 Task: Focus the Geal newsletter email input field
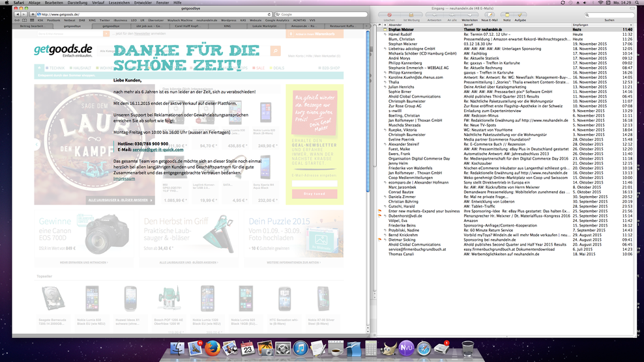(x=315, y=184)
